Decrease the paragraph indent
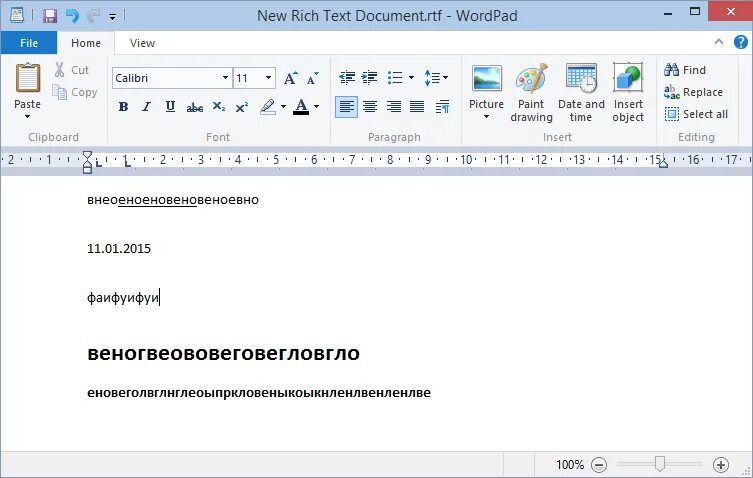The image size is (753, 478). point(347,77)
